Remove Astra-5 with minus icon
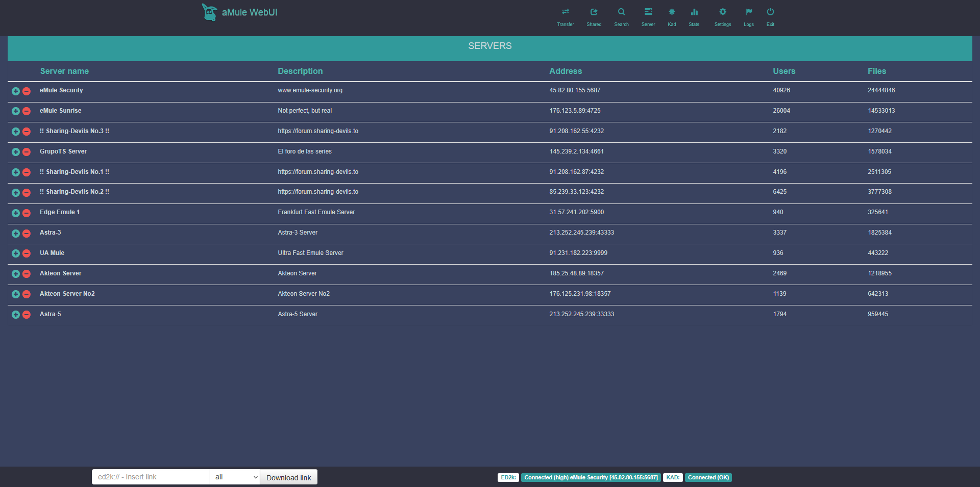The image size is (980, 487). point(27,315)
